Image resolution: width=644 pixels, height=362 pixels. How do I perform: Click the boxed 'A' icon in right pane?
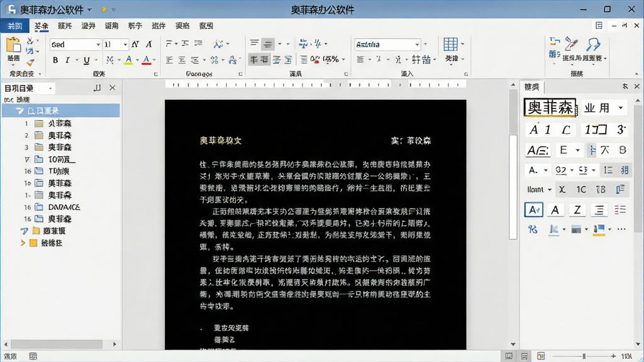[x=533, y=210]
